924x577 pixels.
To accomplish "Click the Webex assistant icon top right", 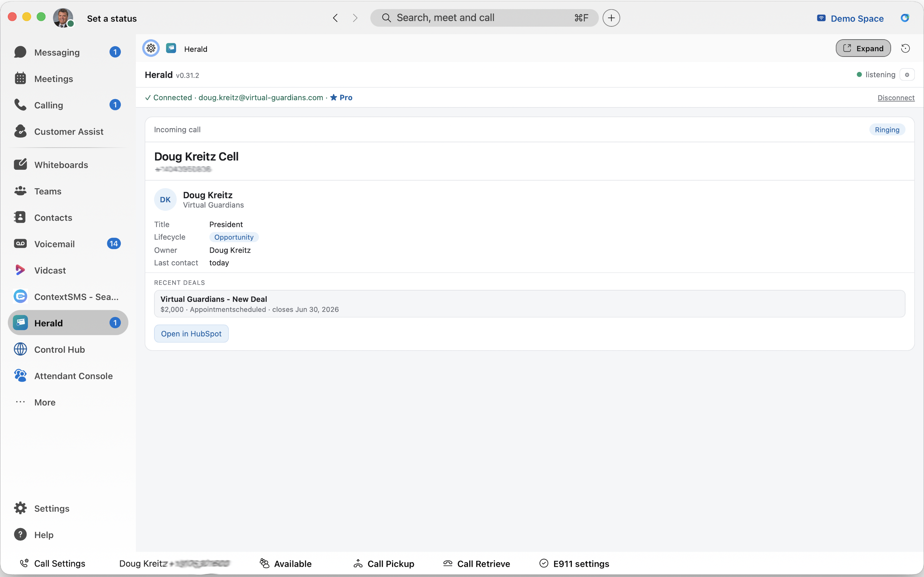I will pos(905,18).
